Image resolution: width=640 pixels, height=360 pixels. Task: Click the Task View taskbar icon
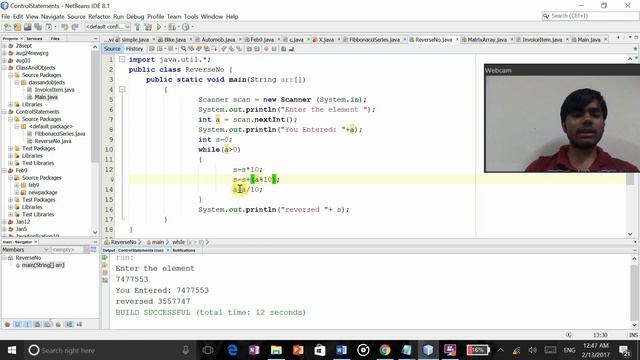pos(208,350)
